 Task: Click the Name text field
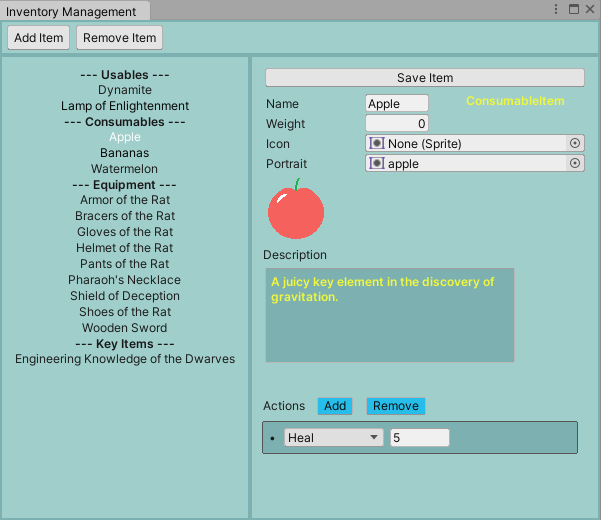tap(397, 103)
